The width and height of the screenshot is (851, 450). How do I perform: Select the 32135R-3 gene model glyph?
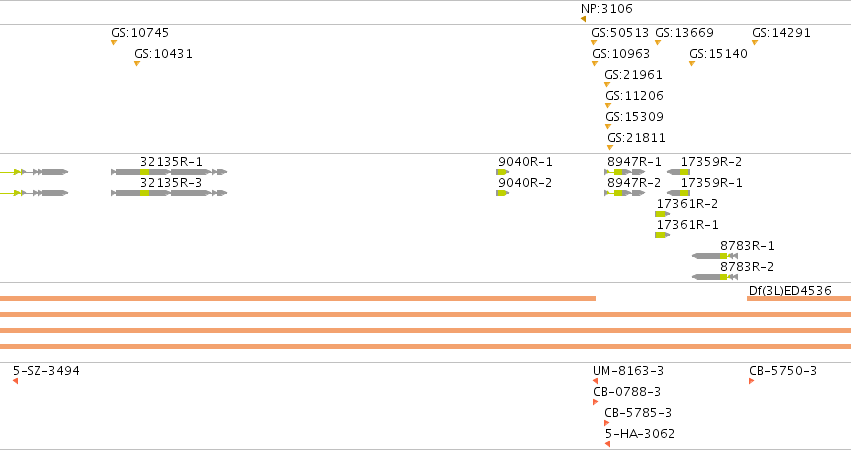coord(169,193)
